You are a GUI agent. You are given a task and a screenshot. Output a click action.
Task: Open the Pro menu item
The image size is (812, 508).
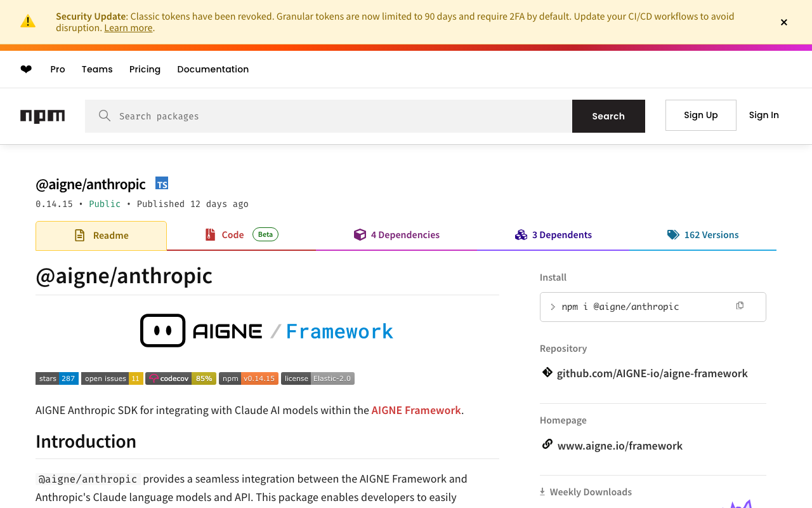click(58, 69)
